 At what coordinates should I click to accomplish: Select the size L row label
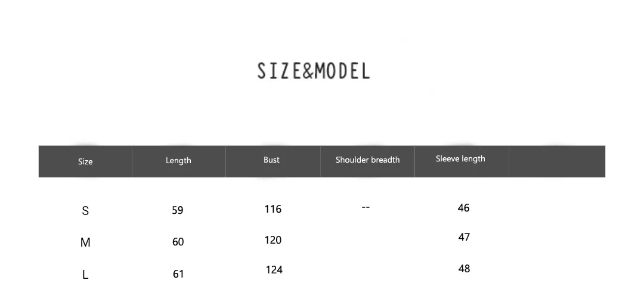click(x=85, y=275)
